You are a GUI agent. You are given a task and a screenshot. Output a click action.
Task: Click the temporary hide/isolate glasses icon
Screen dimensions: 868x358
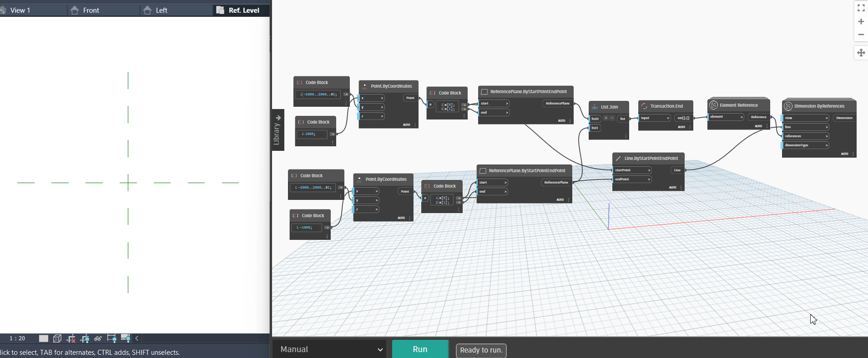(98, 338)
